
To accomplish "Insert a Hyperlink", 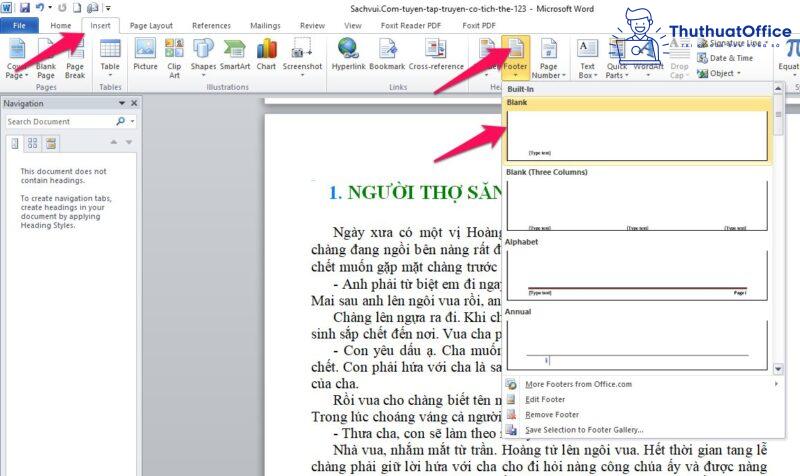I will (x=348, y=54).
